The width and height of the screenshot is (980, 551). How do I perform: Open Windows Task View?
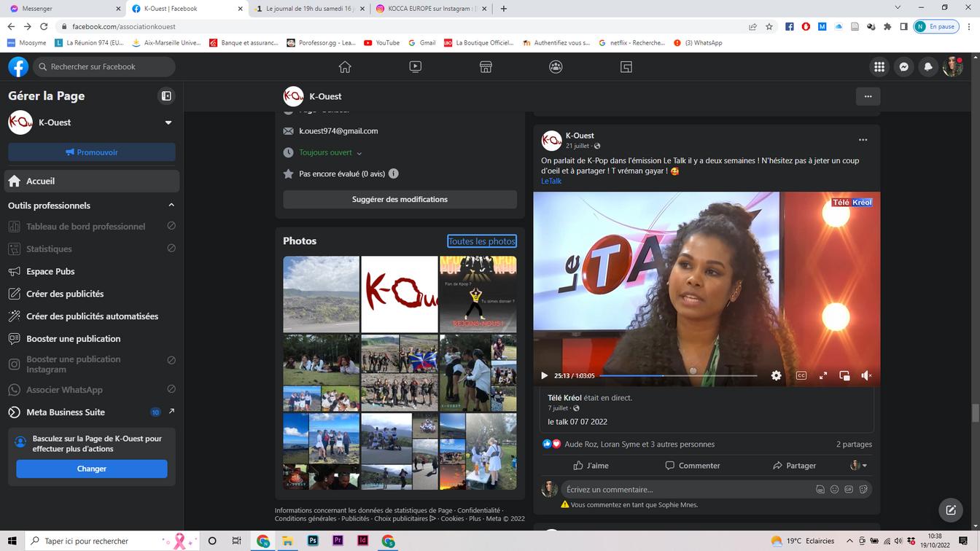pyautogui.click(x=236, y=541)
